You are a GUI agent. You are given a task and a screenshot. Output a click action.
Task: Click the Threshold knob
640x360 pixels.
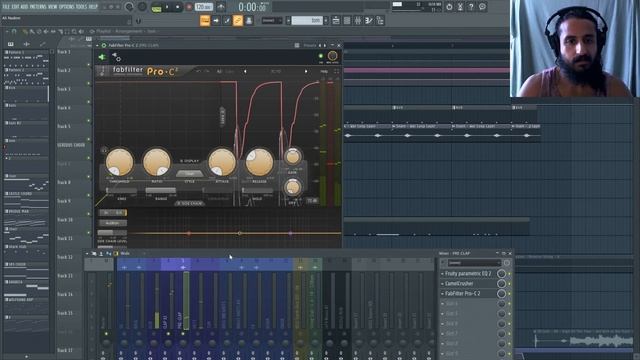click(120, 162)
